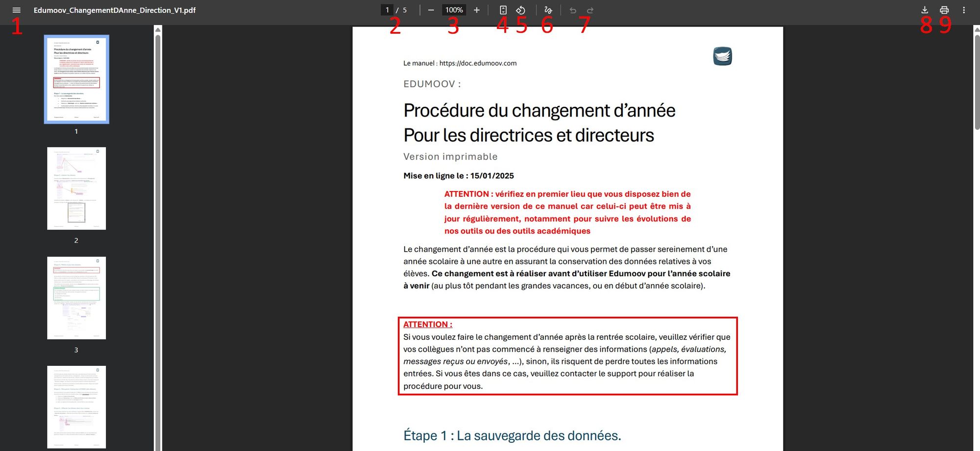Rotate the document counterclockwise
The height and width of the screenshot is (451, 980).
[x=520, y=10]
